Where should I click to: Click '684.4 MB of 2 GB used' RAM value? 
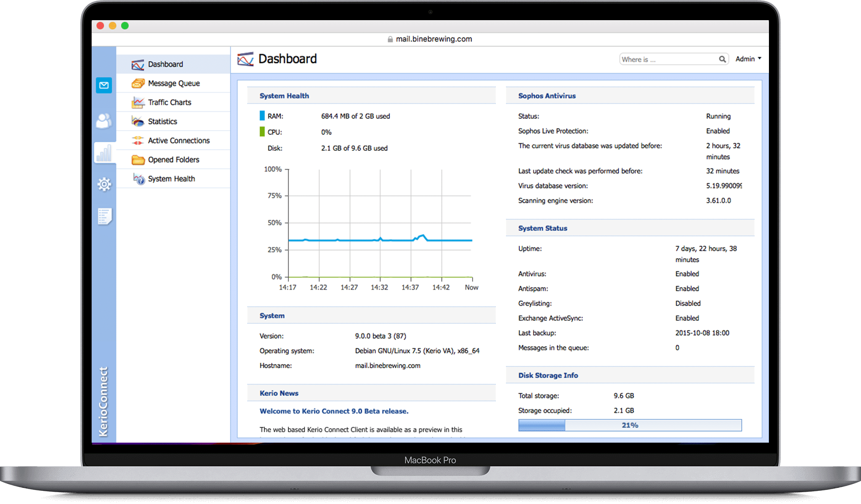[356, 116]
